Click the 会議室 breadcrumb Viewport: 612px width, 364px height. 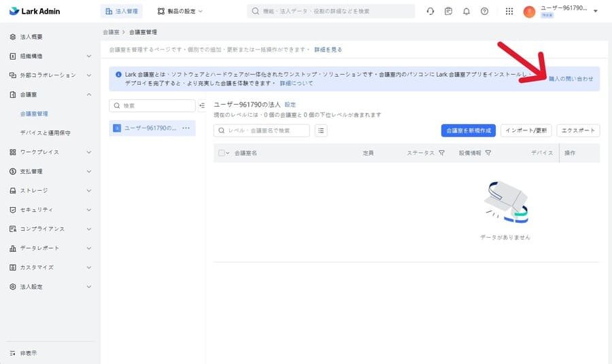(111, 32)
